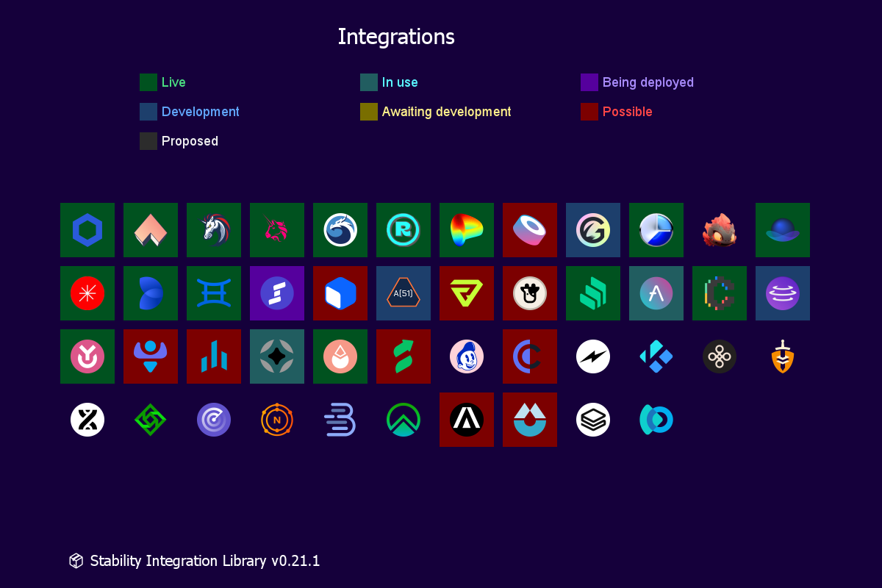Viewport: 882px width, 588px height.
Task: Select the navy Development legend swatch
Action: (148, 112)
